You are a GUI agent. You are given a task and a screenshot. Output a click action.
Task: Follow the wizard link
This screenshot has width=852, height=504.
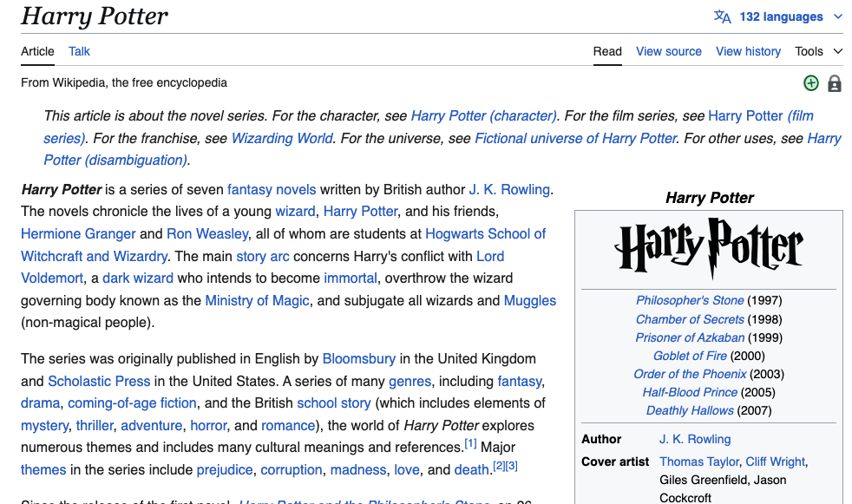(295, 212)
